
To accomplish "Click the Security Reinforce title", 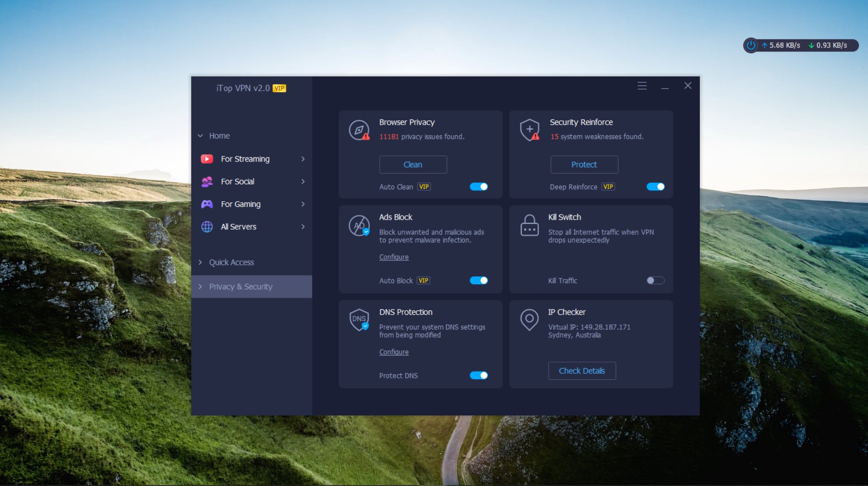I will click(581, 122).
